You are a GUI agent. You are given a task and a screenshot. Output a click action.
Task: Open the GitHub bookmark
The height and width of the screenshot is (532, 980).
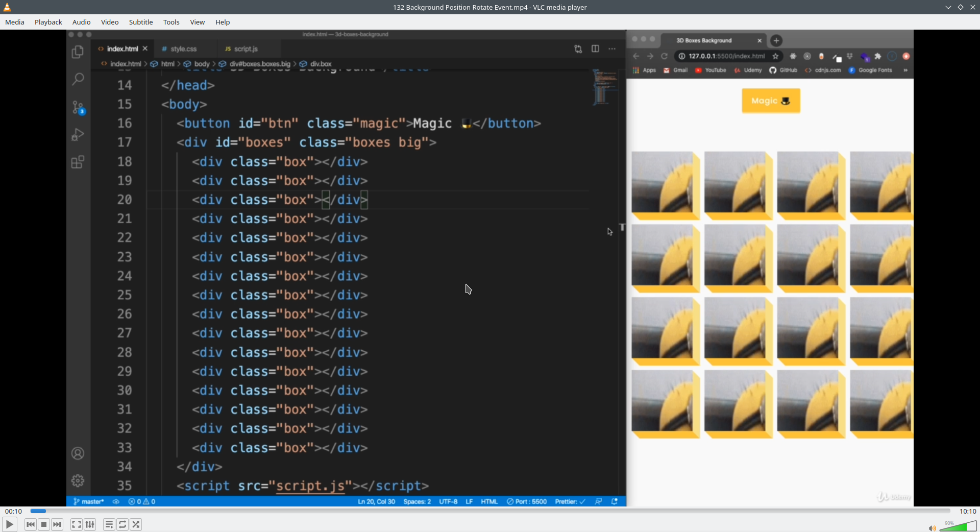pos(783,70)
